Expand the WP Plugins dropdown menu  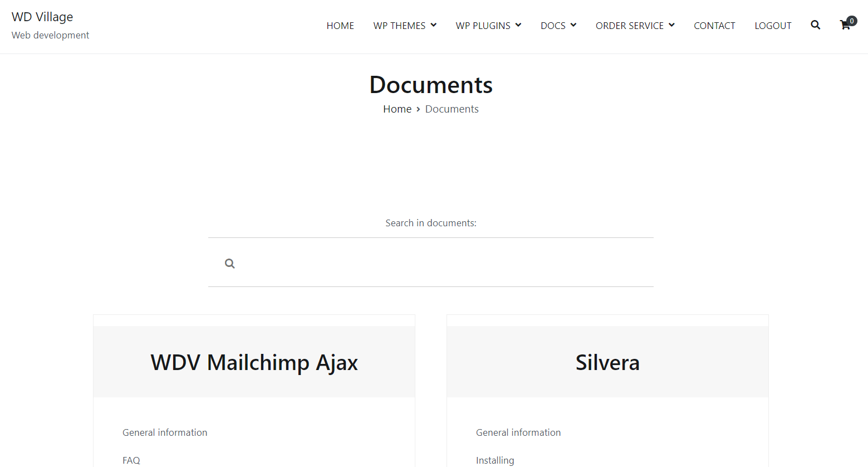pyautogui.click(x=488, y=26)
